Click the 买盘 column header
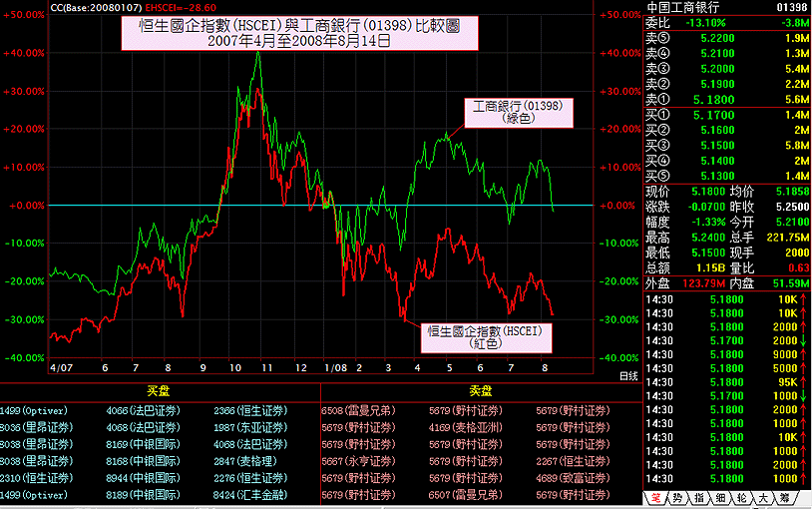 (160, 391)
